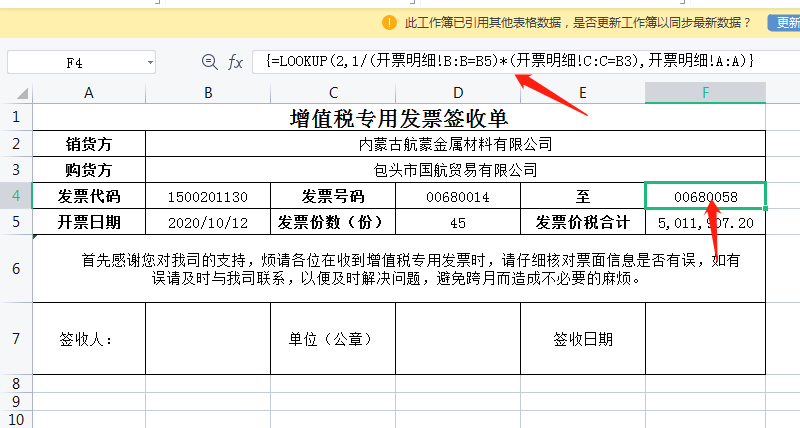Select row 5 header
The width and height of the screenshot is (800, 428).
pyautogui.click(x=16, y=221)
